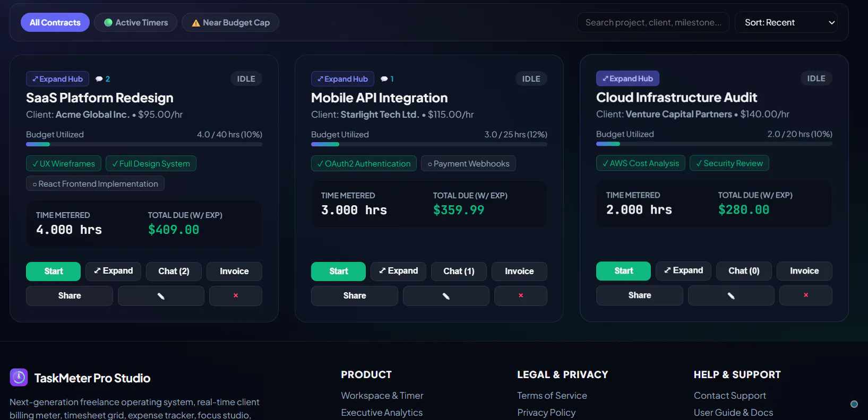The width and height of the screenshot is (868, 420).
Task: Show the Near Budget Cap tab
Action: 230,22
